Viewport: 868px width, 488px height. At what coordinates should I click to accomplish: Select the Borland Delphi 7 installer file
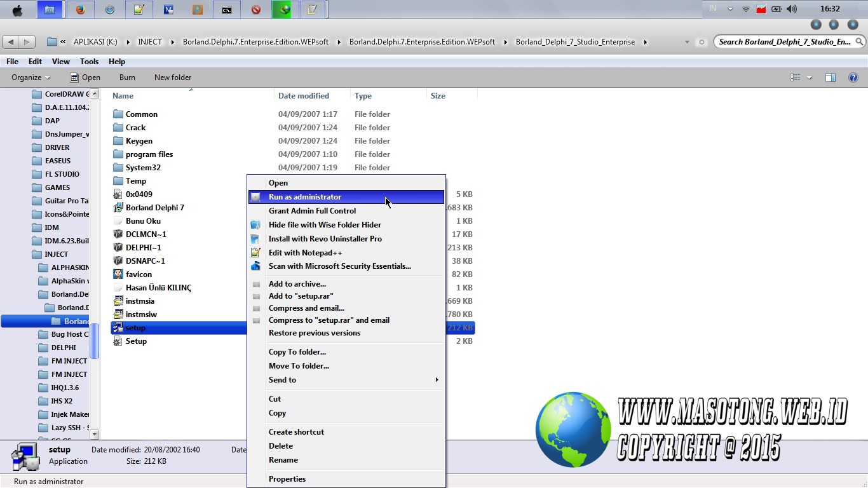(148, 208)
